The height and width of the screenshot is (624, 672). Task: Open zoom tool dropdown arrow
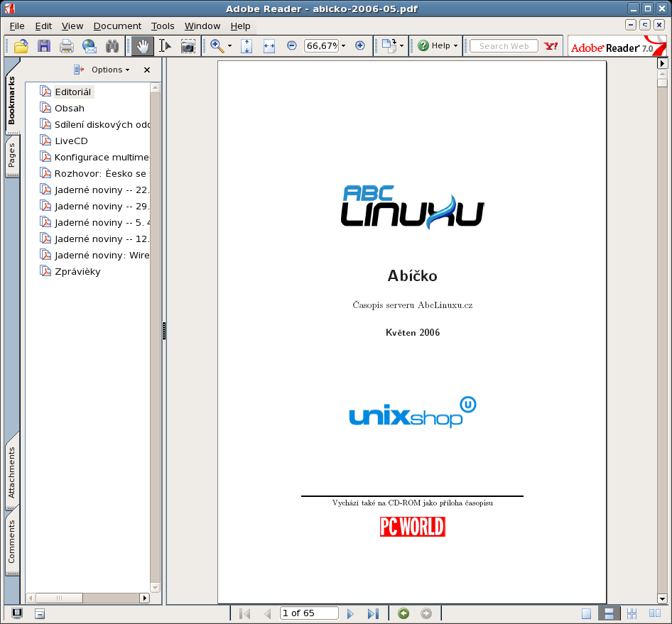tap(229, 46)
